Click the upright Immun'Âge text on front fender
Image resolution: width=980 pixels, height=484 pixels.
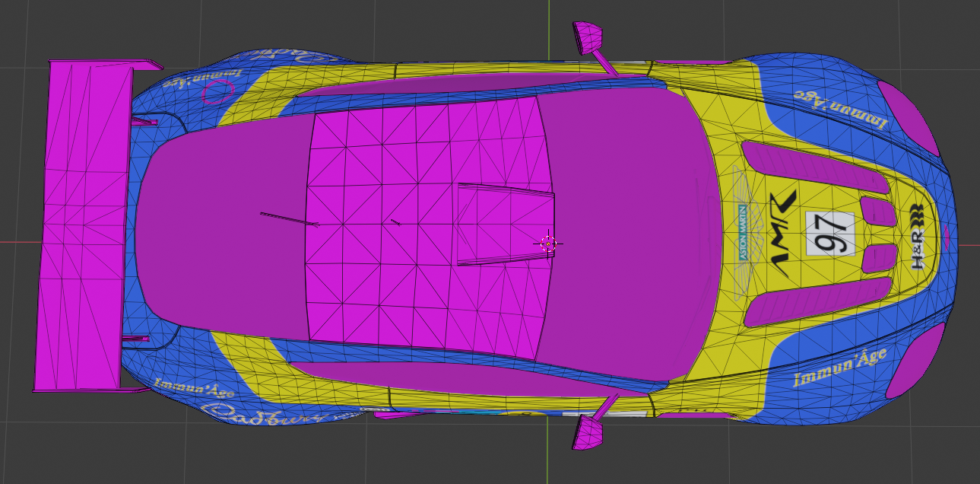[840, 368]
